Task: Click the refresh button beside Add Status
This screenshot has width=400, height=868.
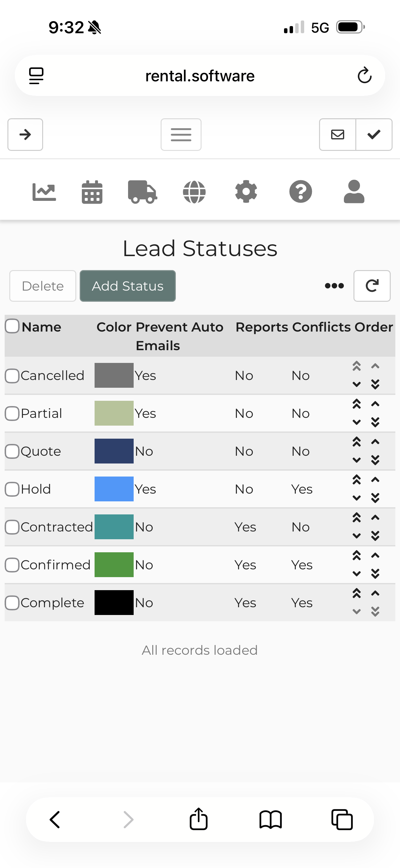Action: point(372,286)
